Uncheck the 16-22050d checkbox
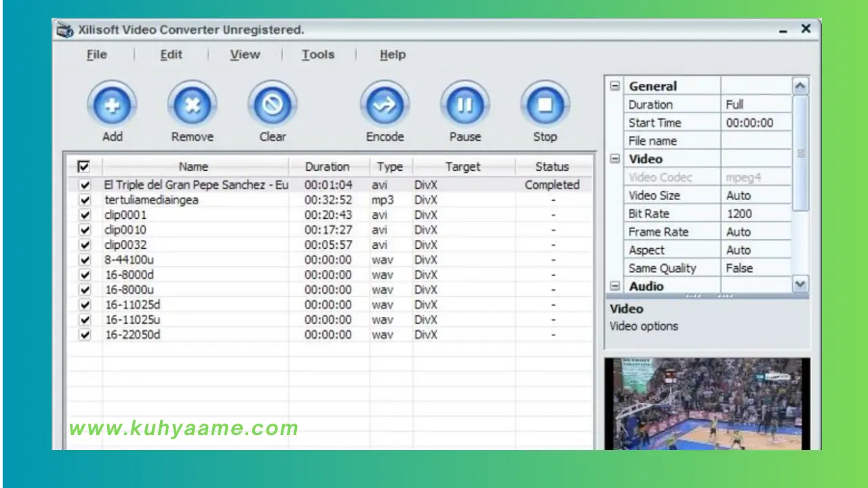This screenshot has width=868, height=488. [85, 334]
